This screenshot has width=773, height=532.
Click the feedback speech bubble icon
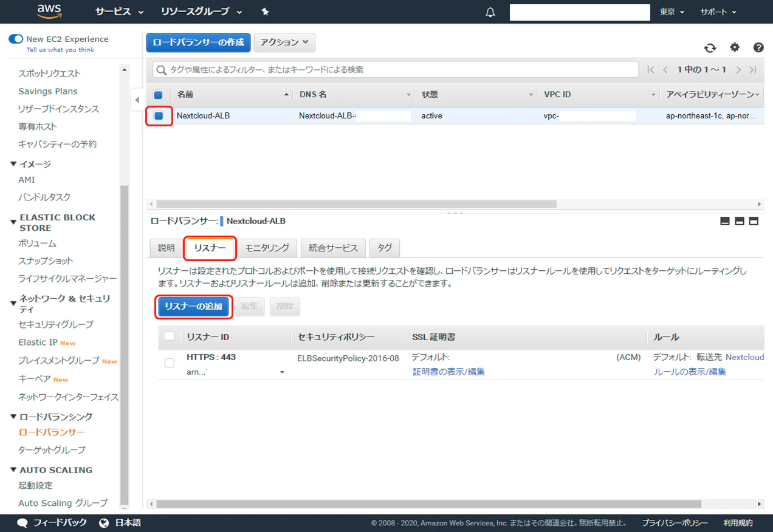tap(22, 523)
